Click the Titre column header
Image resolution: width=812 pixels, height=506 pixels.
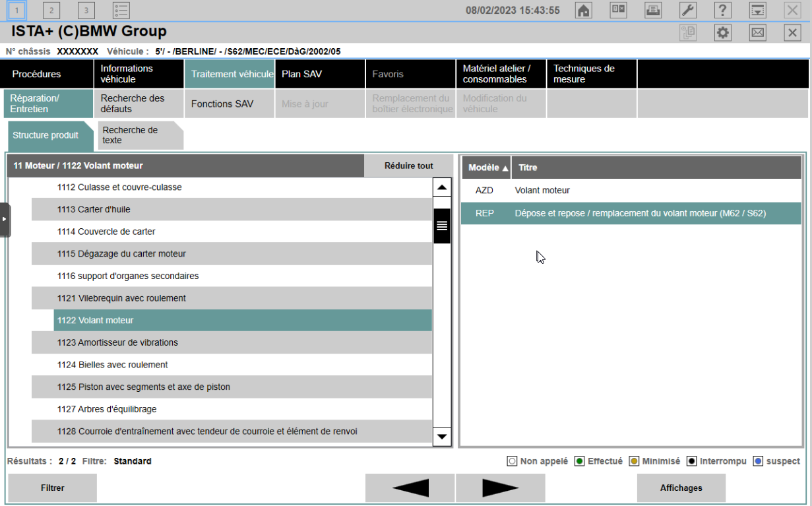[x=657, y=168]
